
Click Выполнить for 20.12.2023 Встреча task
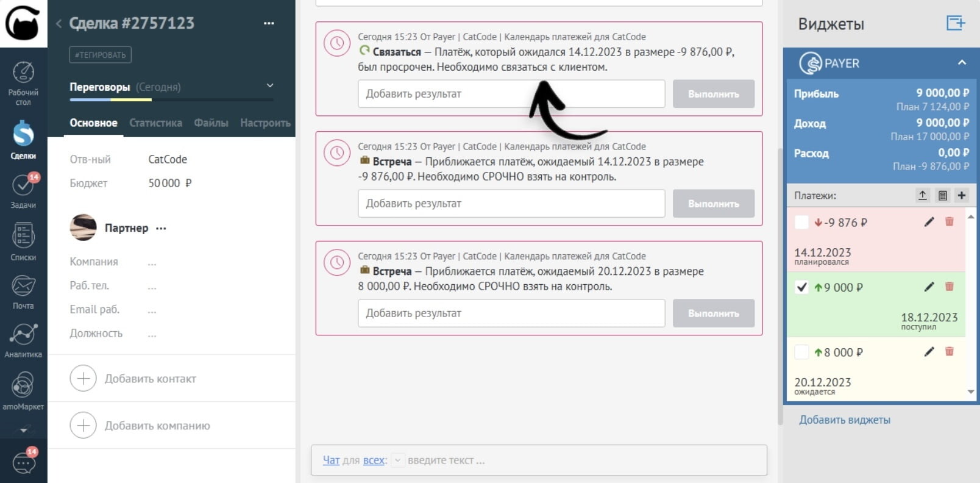click(714, 313)
